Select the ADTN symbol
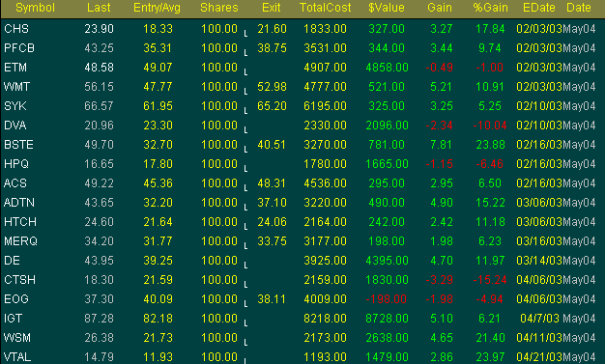Image resolution: width=605 pixels, height=364 pixels. coord(19,203)
